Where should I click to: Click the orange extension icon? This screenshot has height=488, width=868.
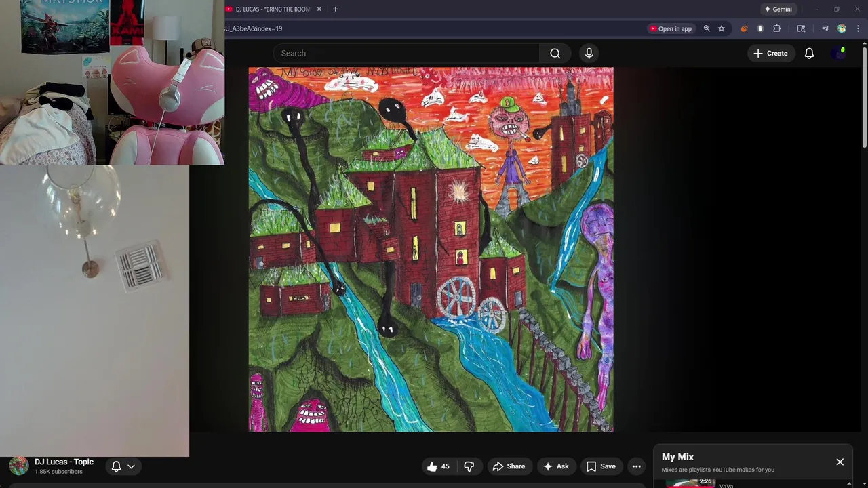point(744,28)
